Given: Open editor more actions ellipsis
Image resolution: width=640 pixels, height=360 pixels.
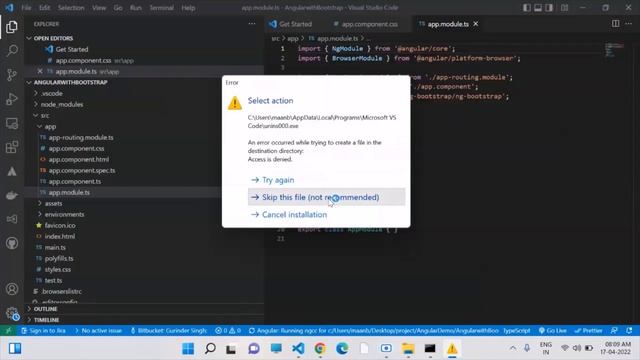Looking at the screenshot, I should (x=628, y=24).
